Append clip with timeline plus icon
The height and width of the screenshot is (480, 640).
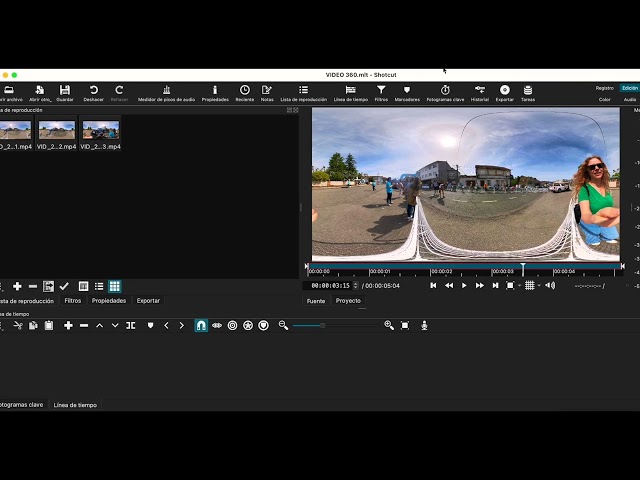(x=68, y=325)
